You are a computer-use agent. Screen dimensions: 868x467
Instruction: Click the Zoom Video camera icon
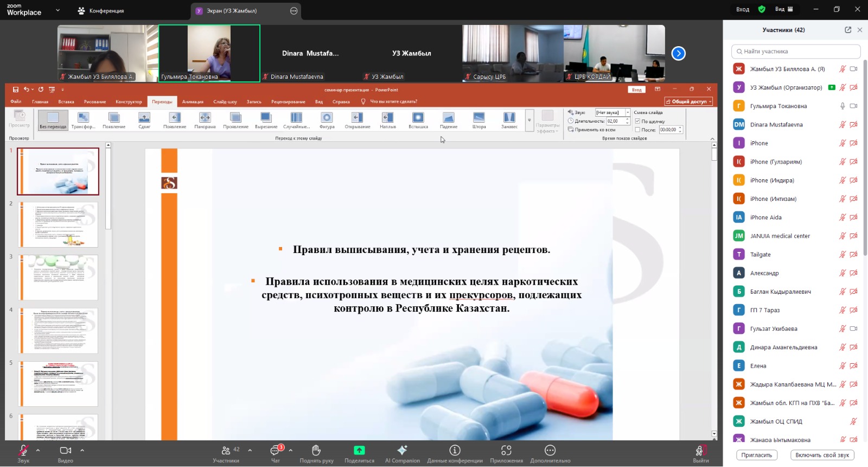coord(66,450)
